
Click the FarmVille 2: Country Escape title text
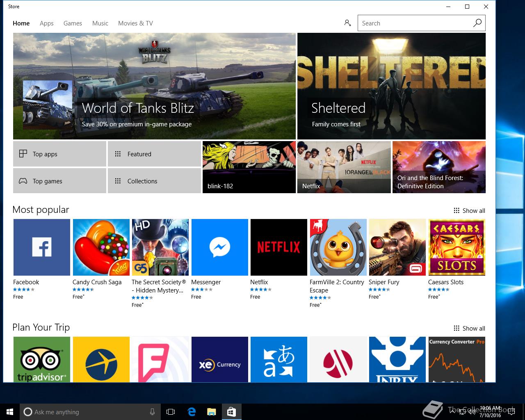click(337, 286)
